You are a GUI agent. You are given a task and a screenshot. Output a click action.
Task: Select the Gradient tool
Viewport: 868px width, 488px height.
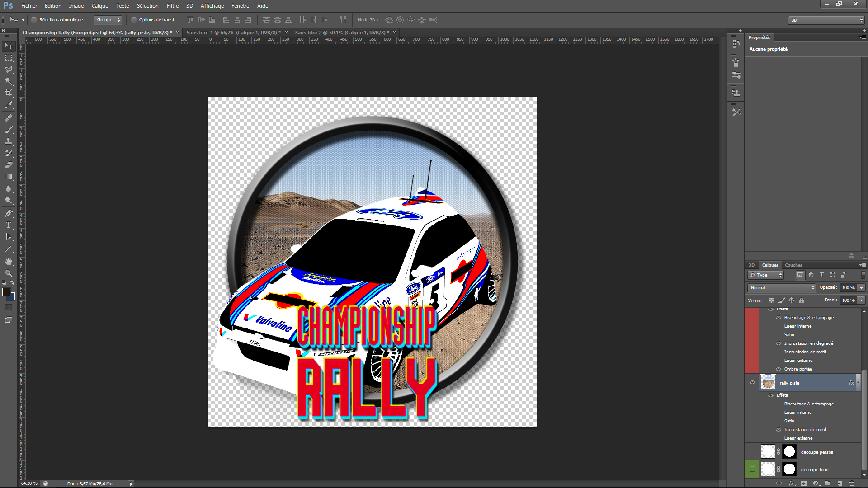[9, 177]
